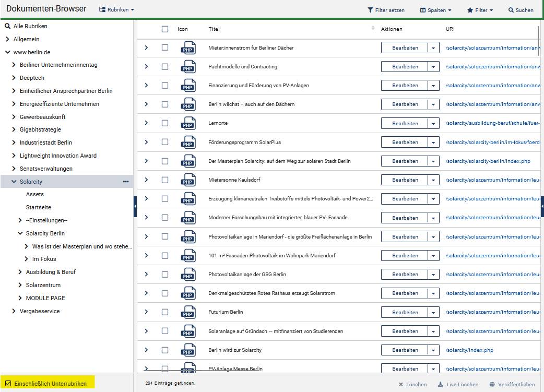Click the vertical scrollbar of the document table
Screen dimensions: 544x392
pyautogui.click(x=538, y=37)
